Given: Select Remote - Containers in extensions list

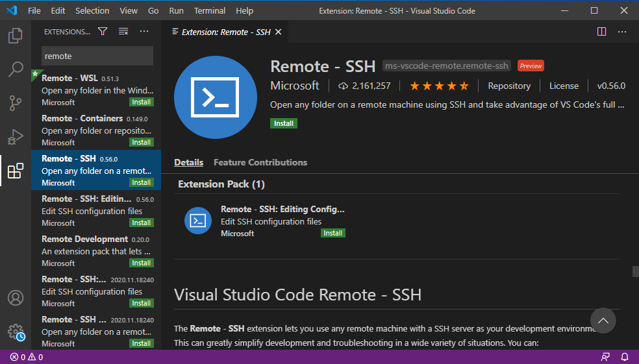Looking at the screenshot, I should click(x=96, y=130).
